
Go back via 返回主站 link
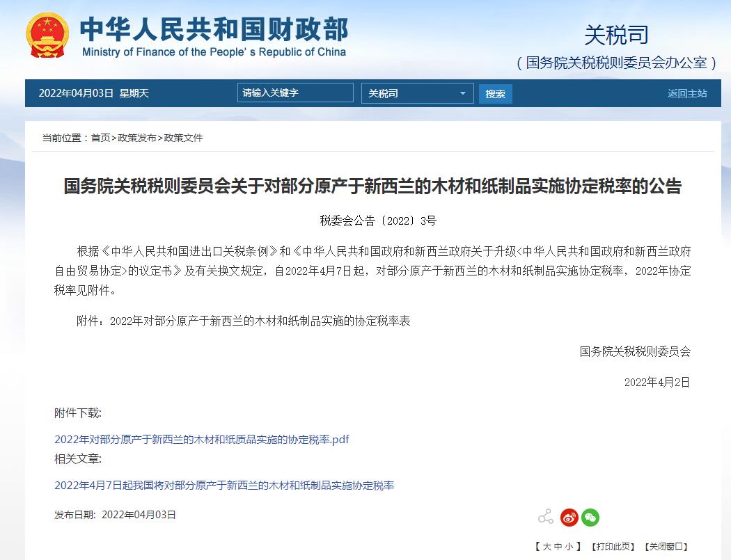coord(687,93)
